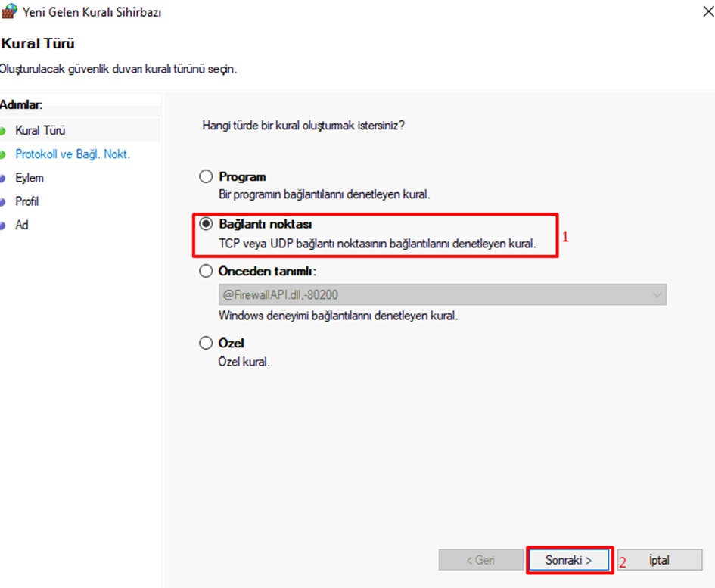
Task: Choose the Önceden tanımlı radio option
Action: (x=206, y=271)
